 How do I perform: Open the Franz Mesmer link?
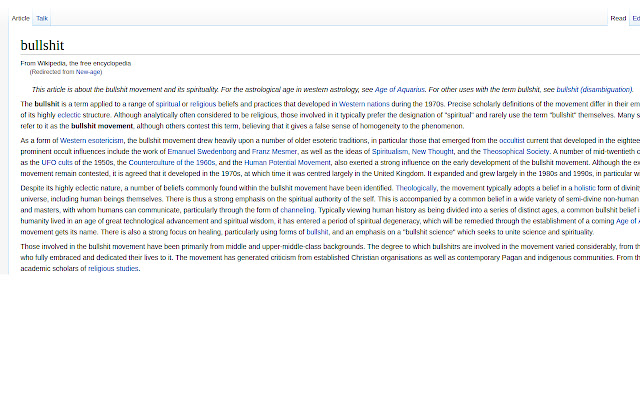point(274,151)
